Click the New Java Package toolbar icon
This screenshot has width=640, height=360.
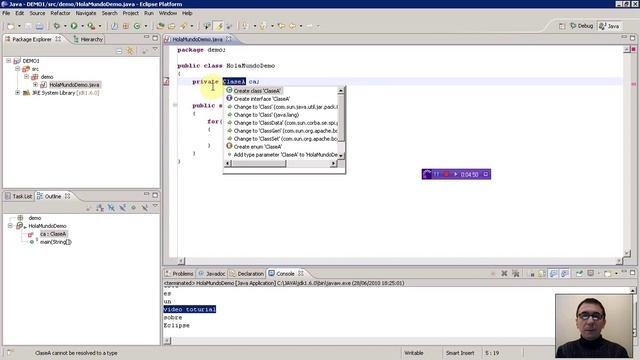(126, 26)
